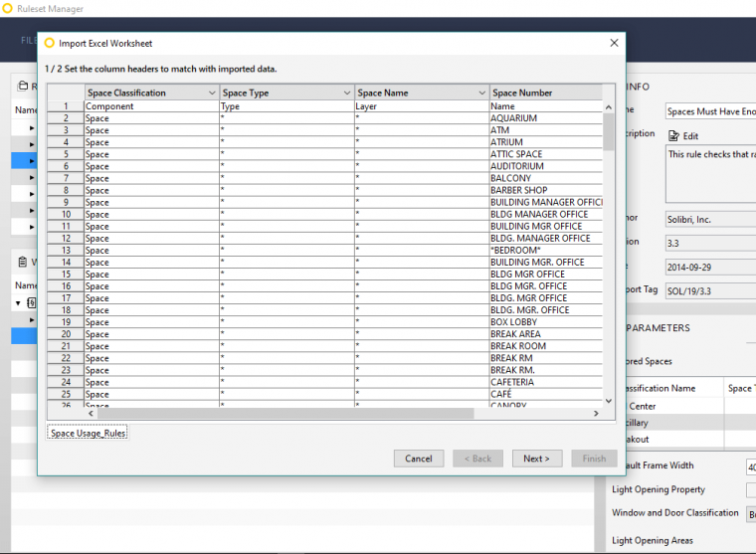Select the Center row in Parameters table
Viewport: 756px width, 554px height.
click(x=690, y=407)
